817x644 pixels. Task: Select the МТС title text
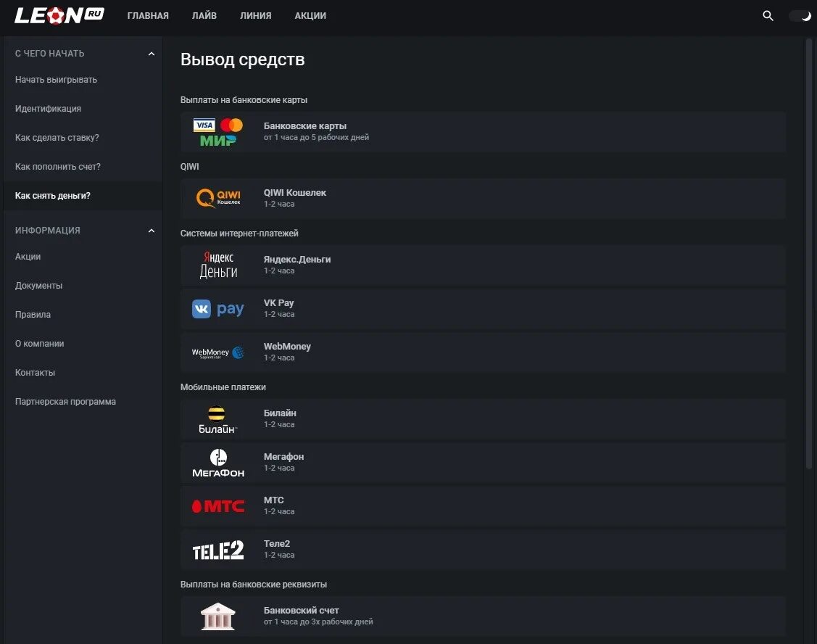pyautogui.click(x=273, y=500)
